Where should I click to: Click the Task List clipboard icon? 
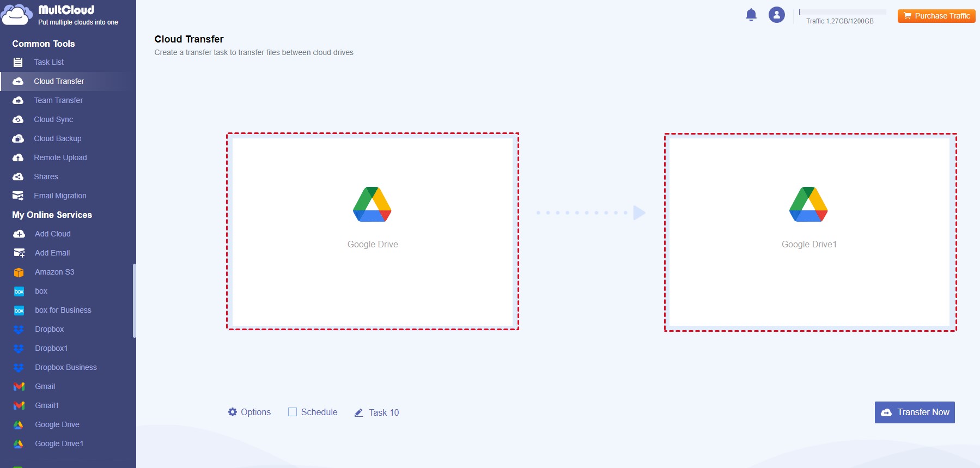click(x=18, y=62)
